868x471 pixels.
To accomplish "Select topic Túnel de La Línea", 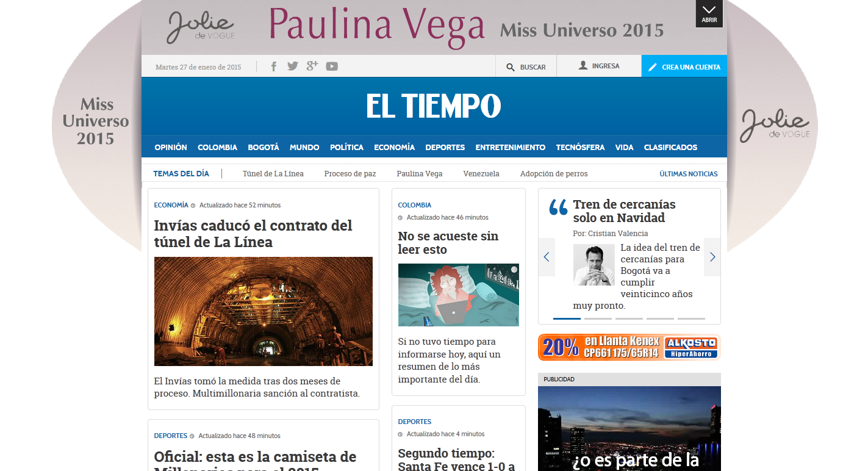I will [273, 174].
